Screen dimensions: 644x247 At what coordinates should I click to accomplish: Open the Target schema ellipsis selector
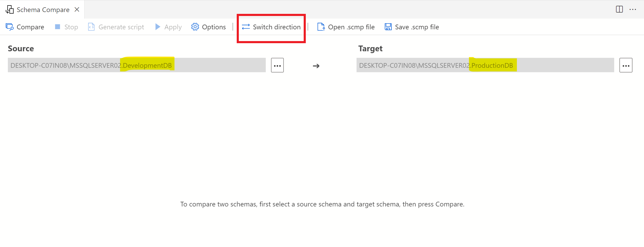[626, 65]
